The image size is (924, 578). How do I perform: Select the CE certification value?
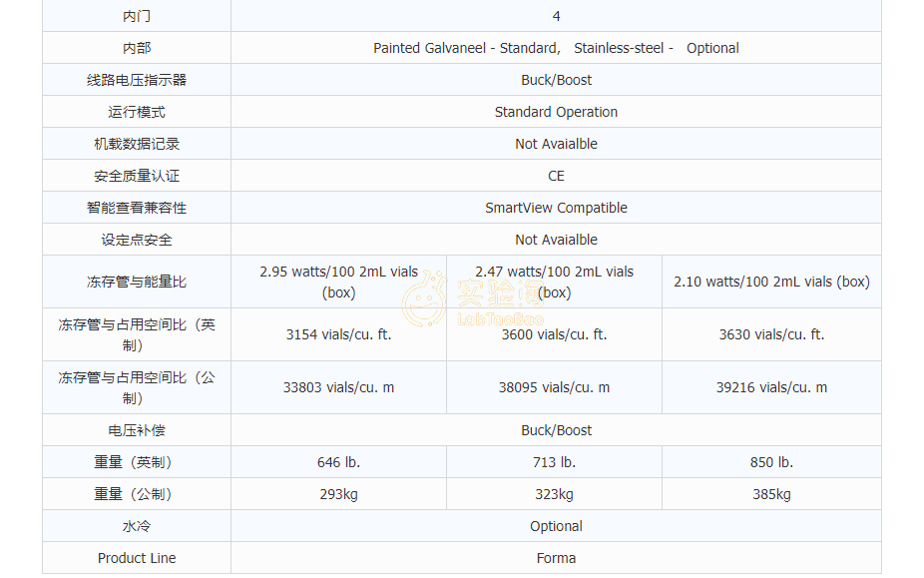(556, 176)
